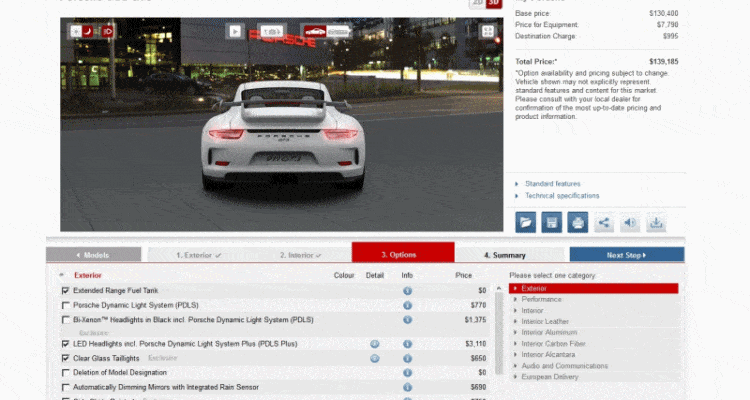Print the configuration with printer icon
The width and height of the screenshot is (750, 400).
tap(577, 222)
